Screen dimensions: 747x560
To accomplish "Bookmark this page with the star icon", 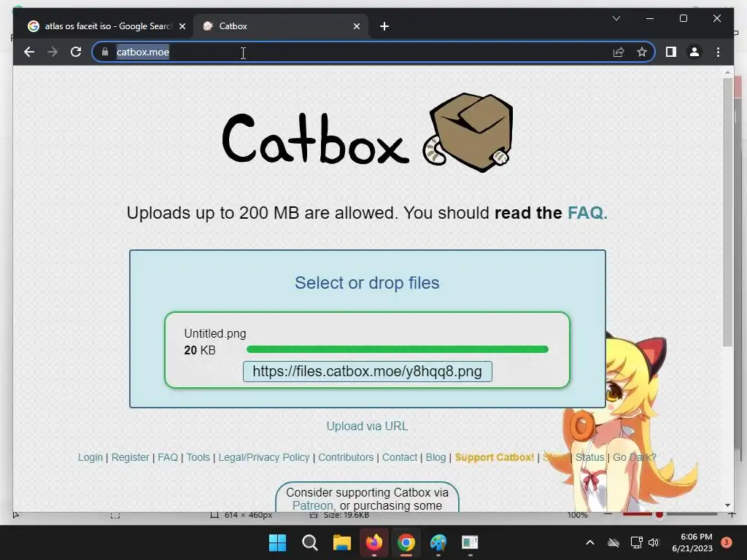I will tap(642, 52).
